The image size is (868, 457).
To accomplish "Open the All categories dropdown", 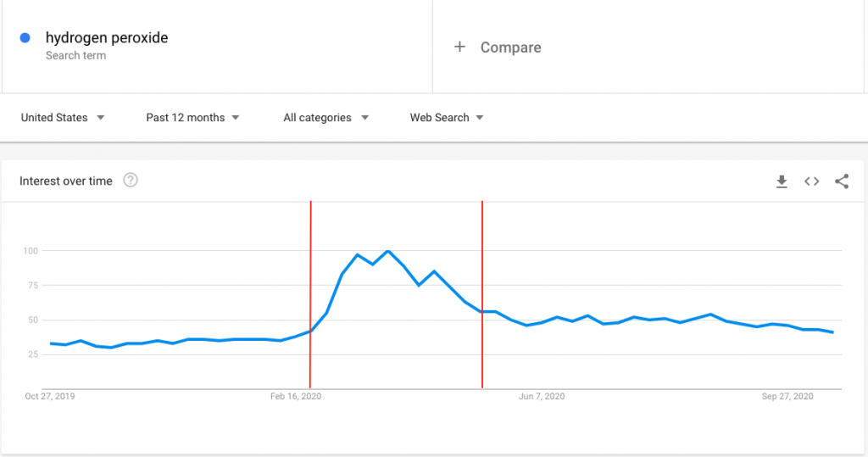I will point(326,118).
